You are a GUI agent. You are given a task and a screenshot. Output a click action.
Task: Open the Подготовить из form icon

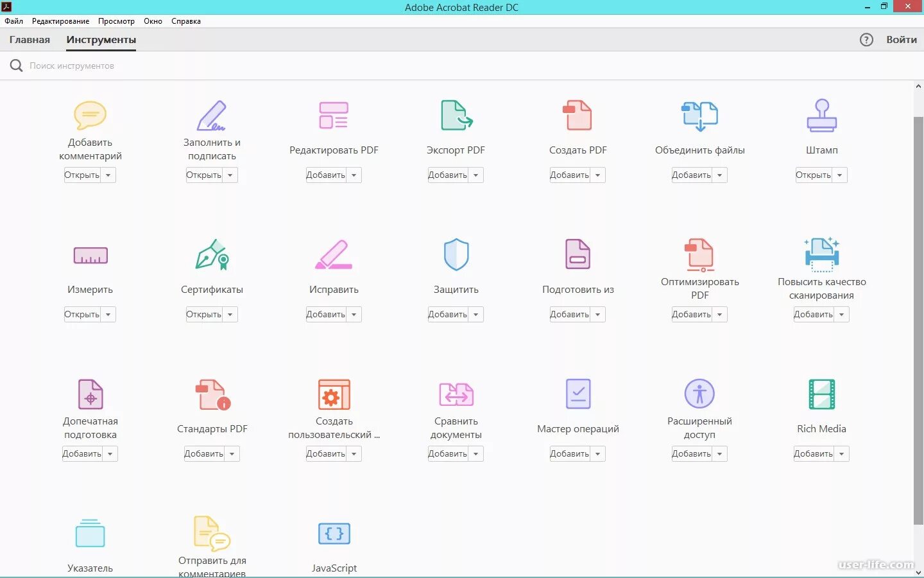click(577, 254)
